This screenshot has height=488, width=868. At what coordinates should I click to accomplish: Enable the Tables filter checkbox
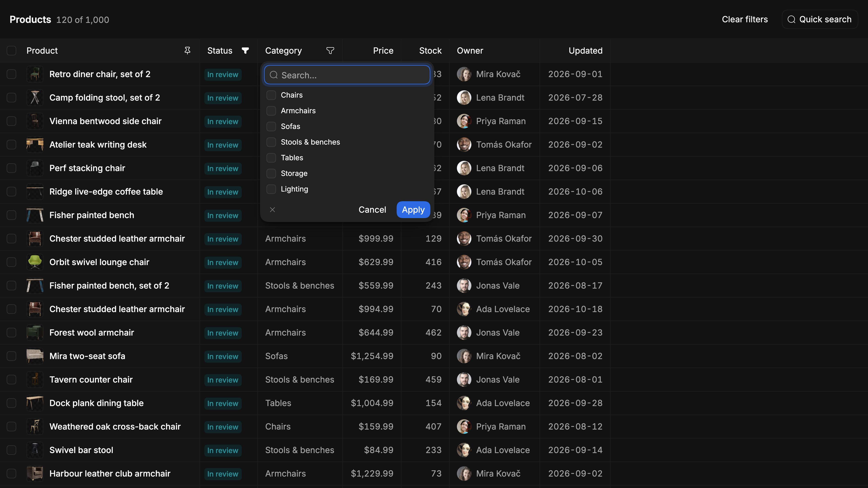pyautogui.click(x=271, y=158)
